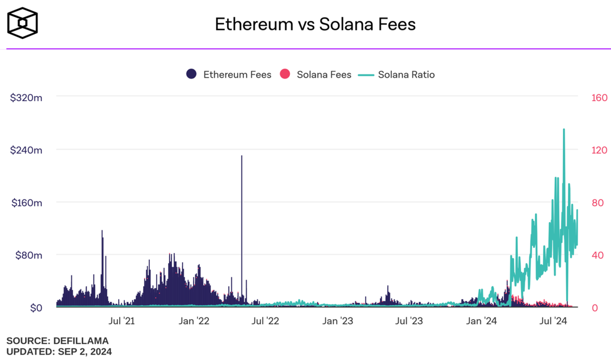Screen dimensions: 611x364
Task: Click the Ethereum vs Solana Fees title
Action: pyautogui.click(x=315, y=24)
